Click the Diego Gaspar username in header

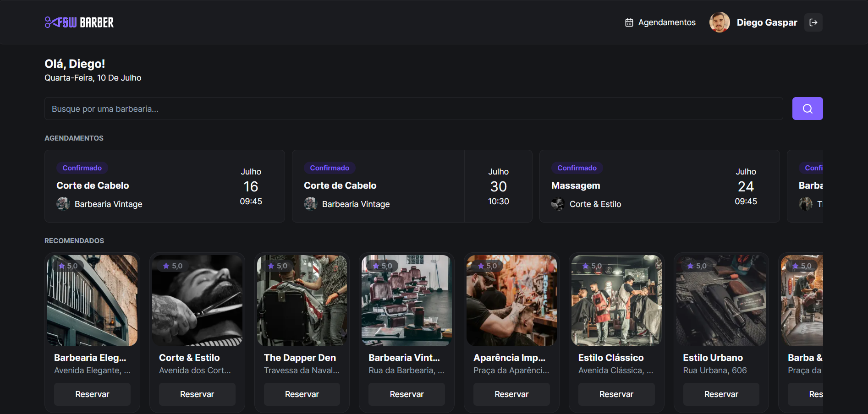pos(767,22)
